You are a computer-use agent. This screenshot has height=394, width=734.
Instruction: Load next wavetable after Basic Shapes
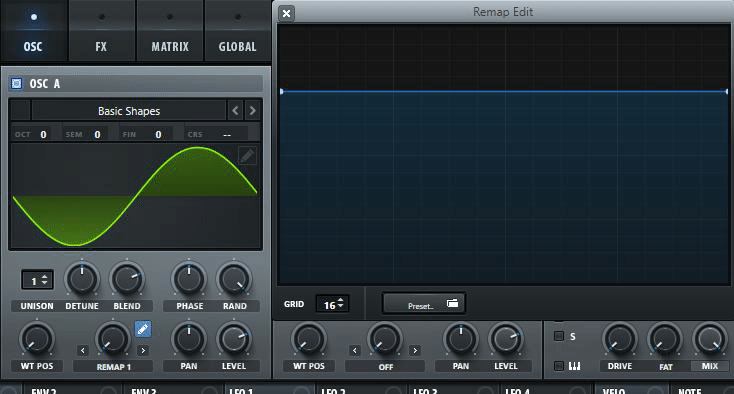pyautogui.click(x=252, y=111)
